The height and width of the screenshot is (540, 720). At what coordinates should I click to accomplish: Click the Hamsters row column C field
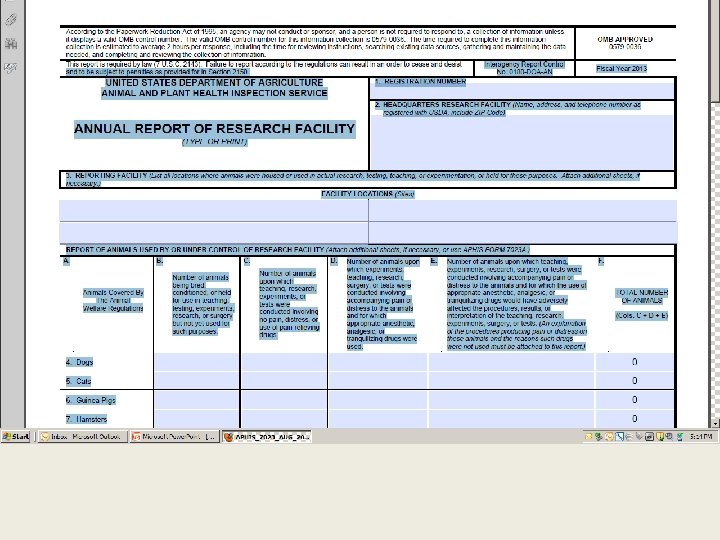(284, 419)
